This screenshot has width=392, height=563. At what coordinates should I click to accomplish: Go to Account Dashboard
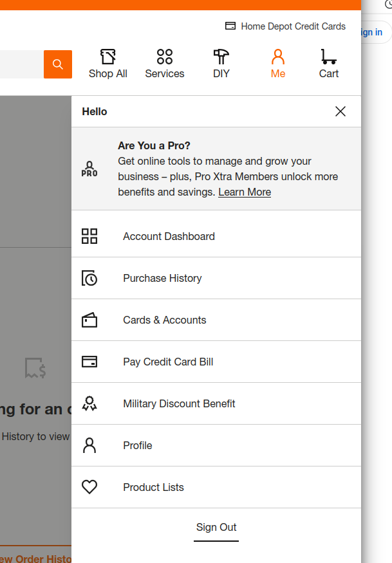click(x=169, y=236)
